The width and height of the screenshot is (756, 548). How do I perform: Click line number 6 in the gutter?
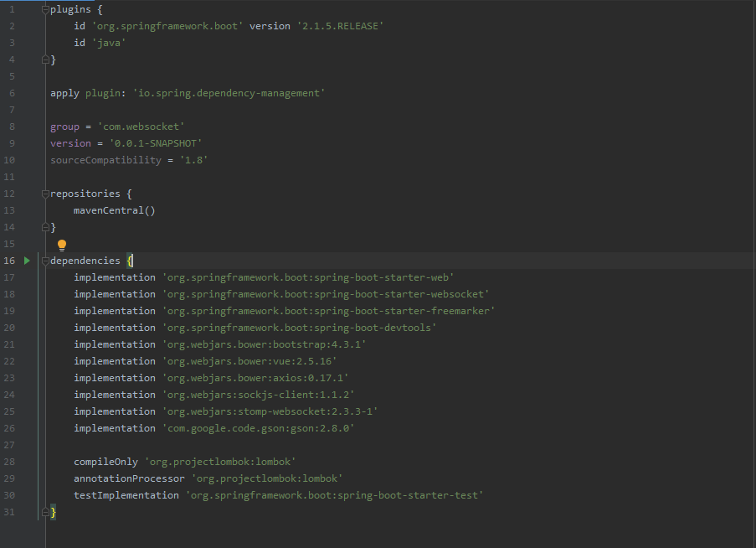(x=12, y=93)
